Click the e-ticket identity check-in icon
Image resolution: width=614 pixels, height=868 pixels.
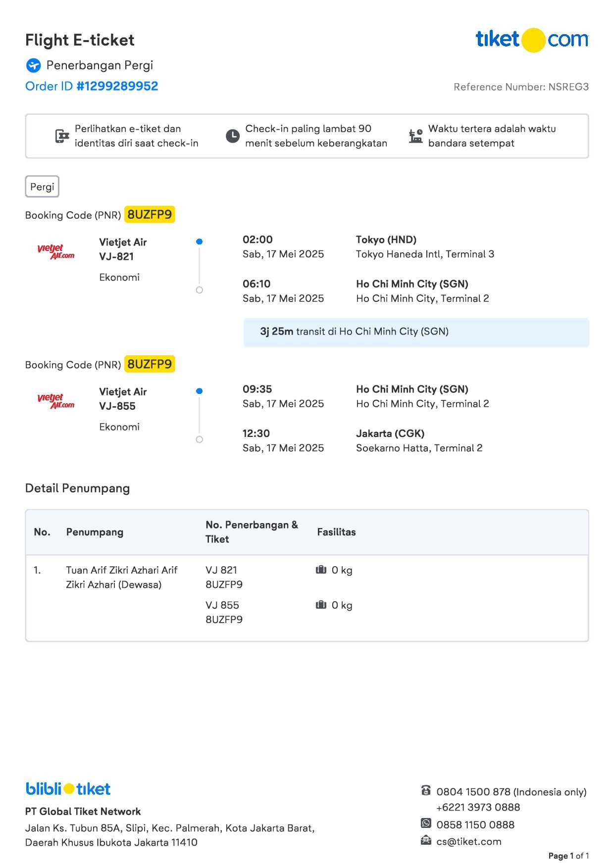(62, 136)
